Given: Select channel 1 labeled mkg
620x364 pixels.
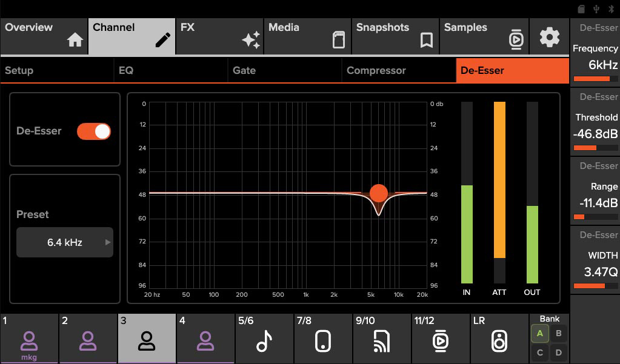Looking at the screenshot, I should point(28,339).
